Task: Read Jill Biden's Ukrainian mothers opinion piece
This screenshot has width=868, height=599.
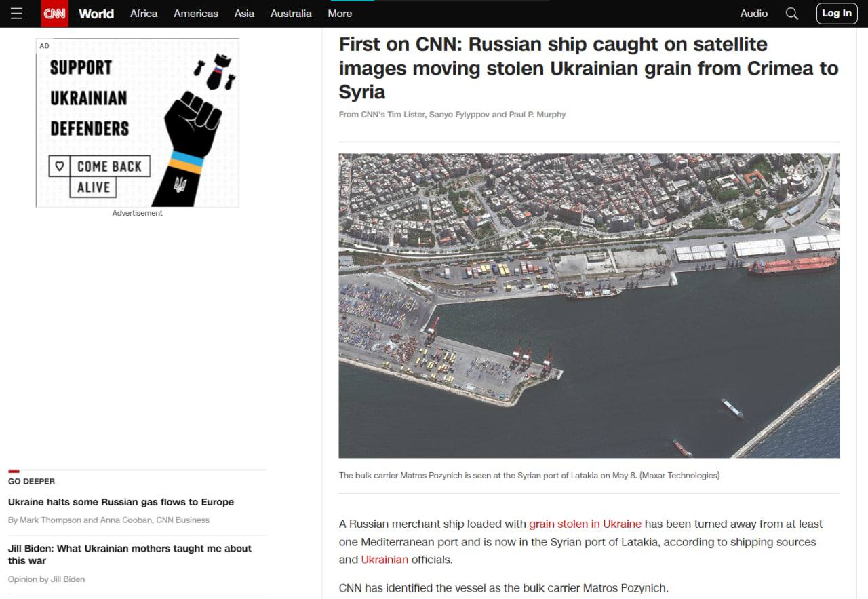Action: (130, 554)
